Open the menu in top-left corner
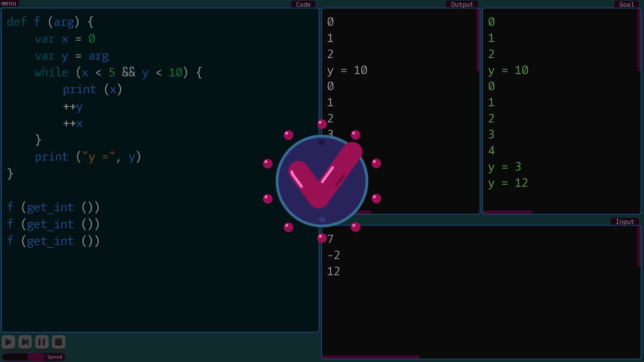Viewport: 644px width, 362px height. point(9,3)
